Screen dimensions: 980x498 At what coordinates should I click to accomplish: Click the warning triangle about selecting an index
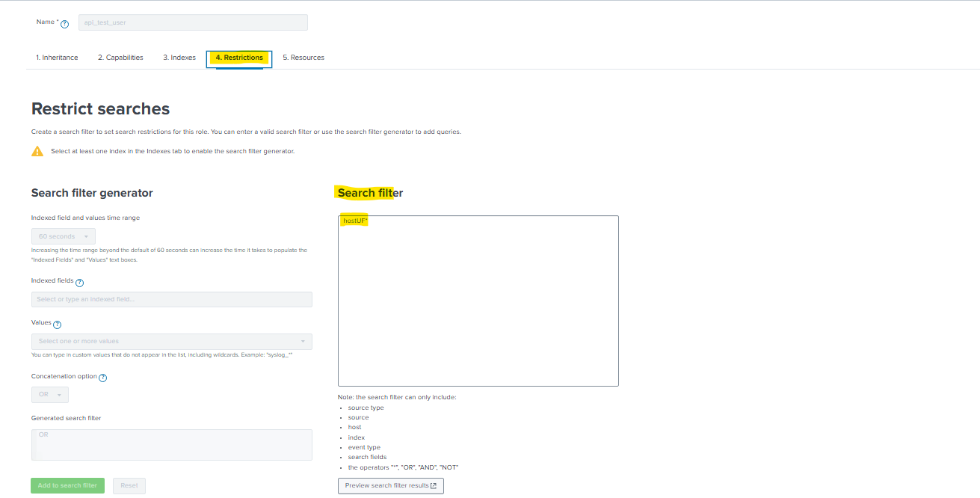[x=37, y=150]
